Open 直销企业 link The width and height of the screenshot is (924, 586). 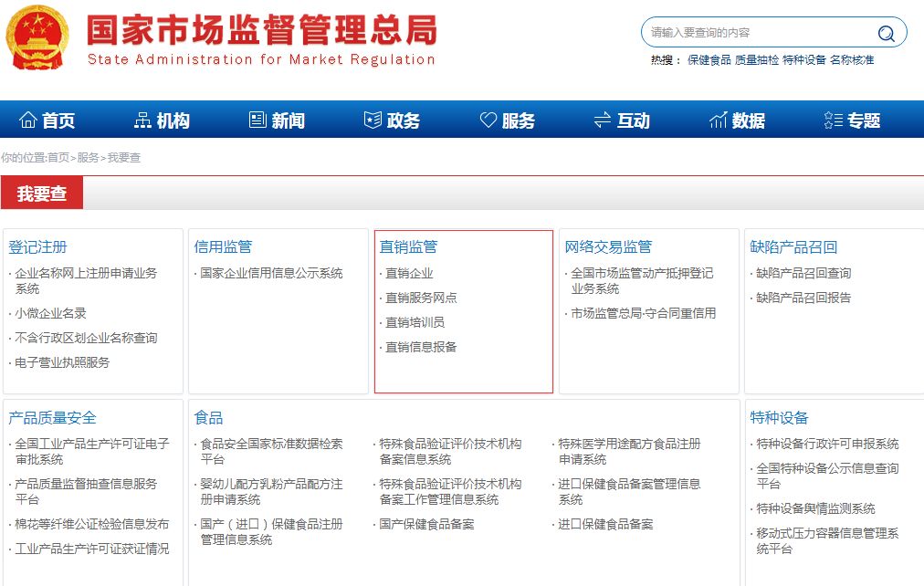pos(409,273)
